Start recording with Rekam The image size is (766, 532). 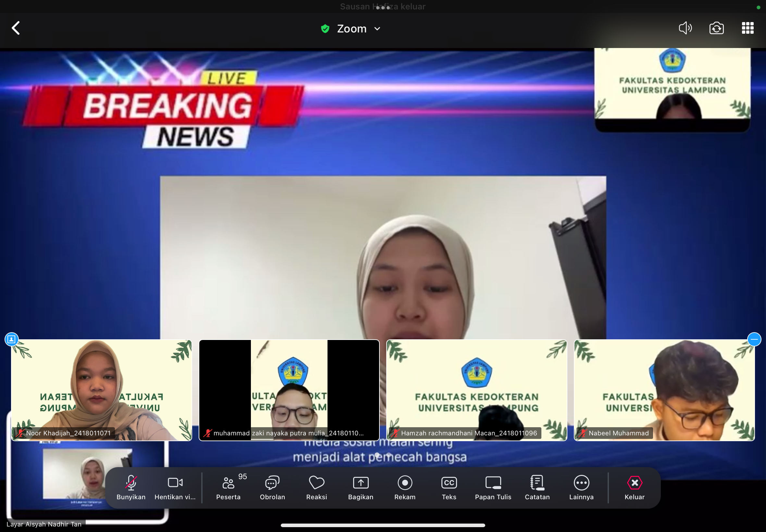[405, 487]
